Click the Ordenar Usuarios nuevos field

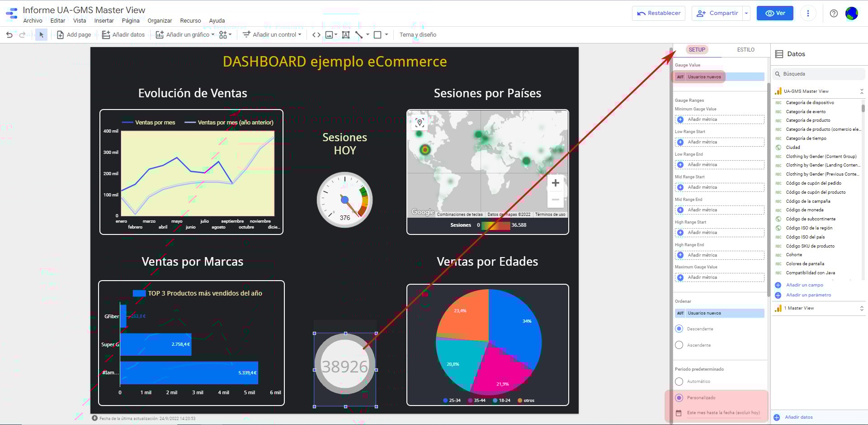(720, 313)
